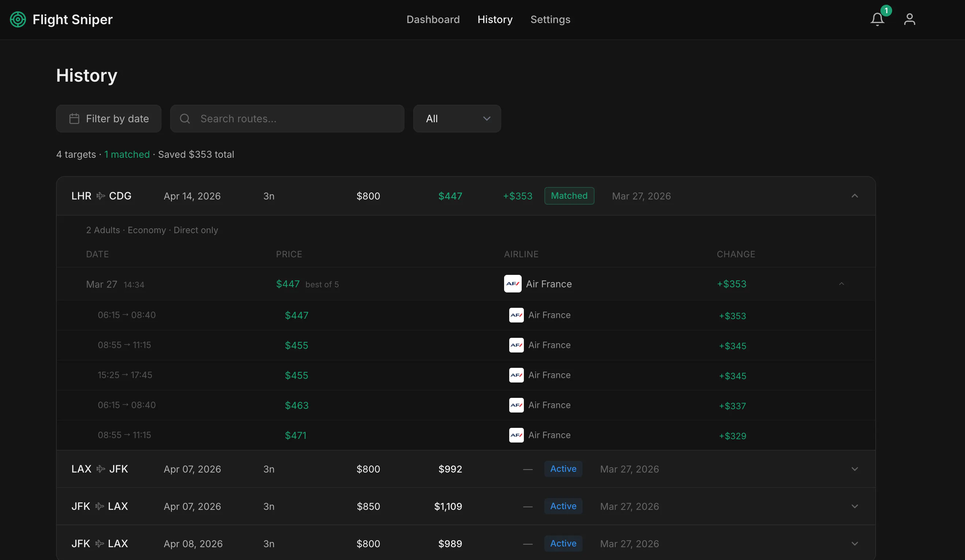The width and height of the screenshot is (965, 560).
Task: Click the Active badge in $989 row
Action: tap(563, 544)
